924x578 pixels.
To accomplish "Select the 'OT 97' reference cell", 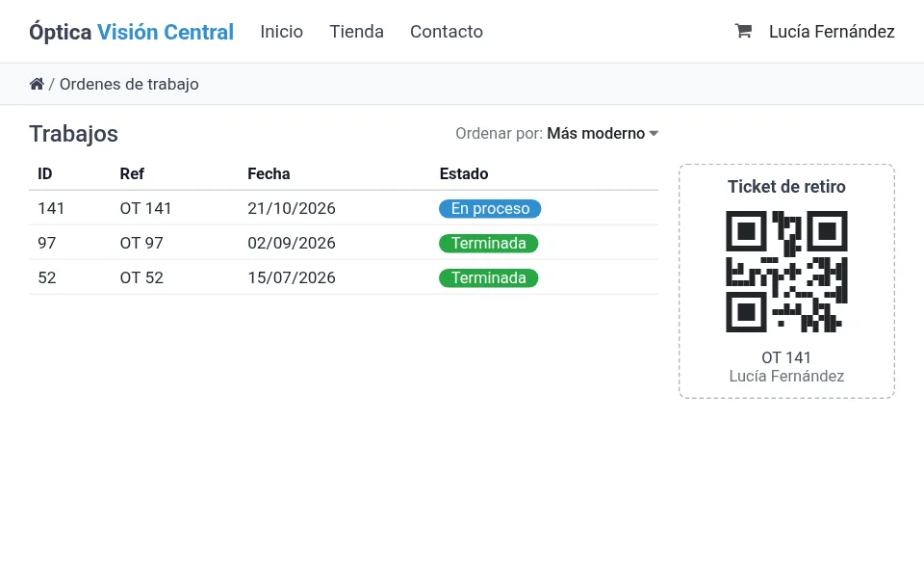I will 141,243.
